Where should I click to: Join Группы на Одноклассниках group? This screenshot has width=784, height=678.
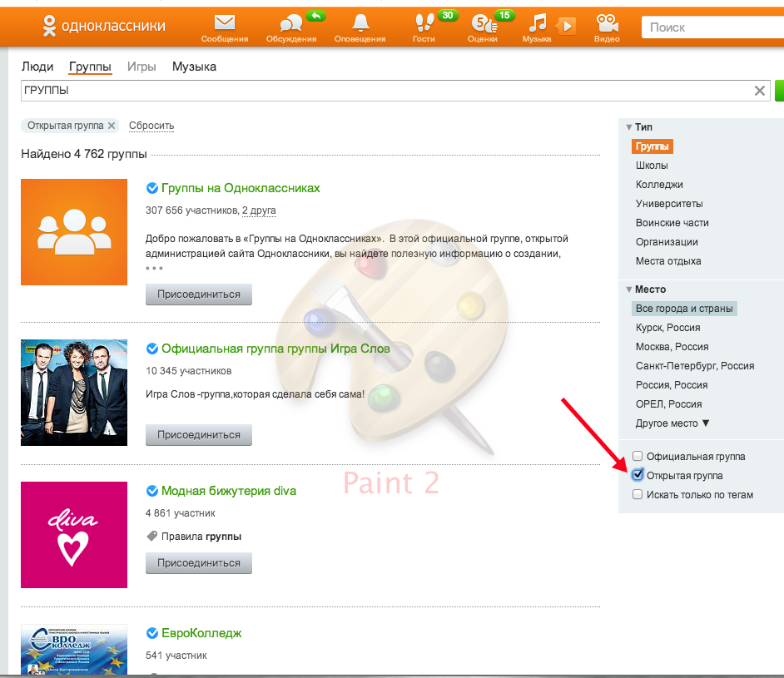pyautogui.click(x=199, y=294)
